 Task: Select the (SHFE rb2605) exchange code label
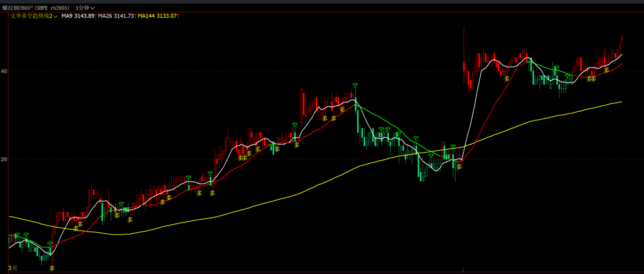click(x=52, y=8)
